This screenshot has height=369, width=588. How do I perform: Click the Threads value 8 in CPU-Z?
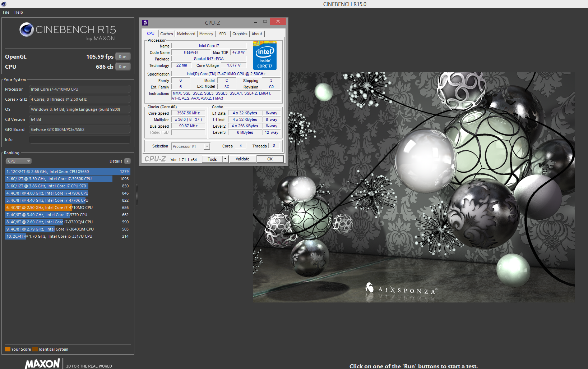click(x=274, y=146)
